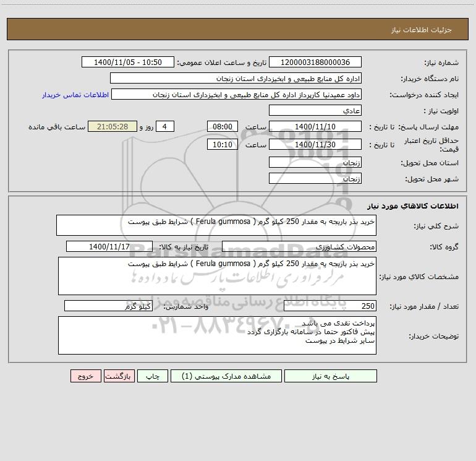
Task: Click buyer notes box پرداخت نقدی می باشد
Action: coord(217,335)
